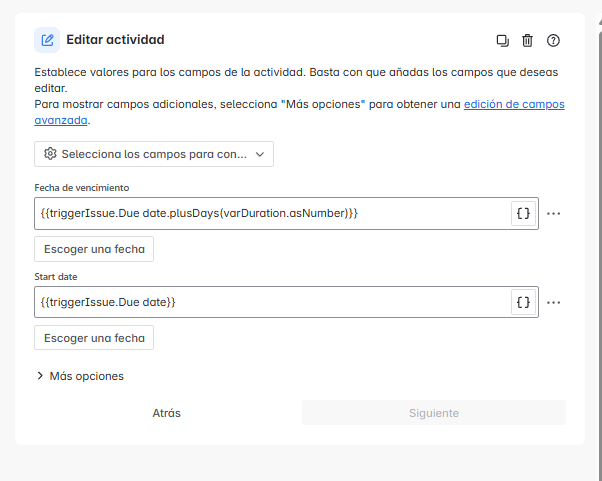Click the Start date label
Screen dimensions: 602x481
tap(56, 277)
